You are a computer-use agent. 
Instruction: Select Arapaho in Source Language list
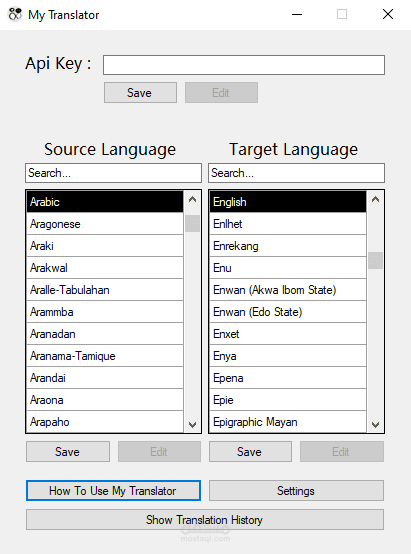pos(105,422)
